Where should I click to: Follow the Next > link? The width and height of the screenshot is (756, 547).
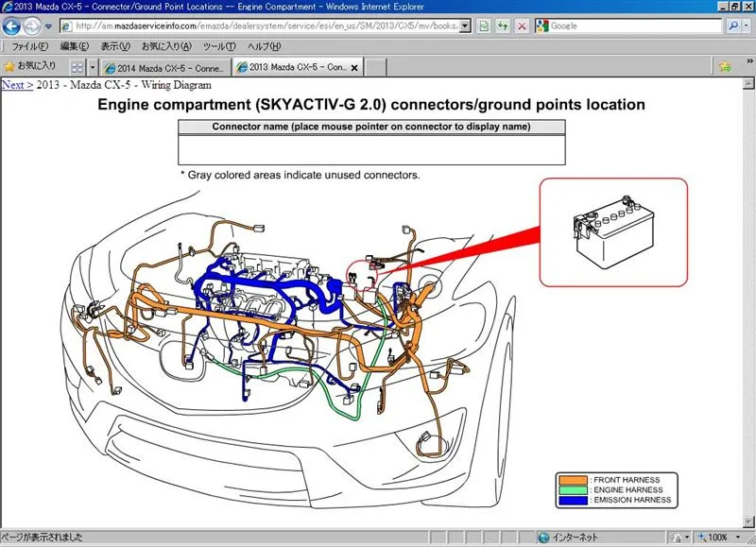[x=17, y=85]
